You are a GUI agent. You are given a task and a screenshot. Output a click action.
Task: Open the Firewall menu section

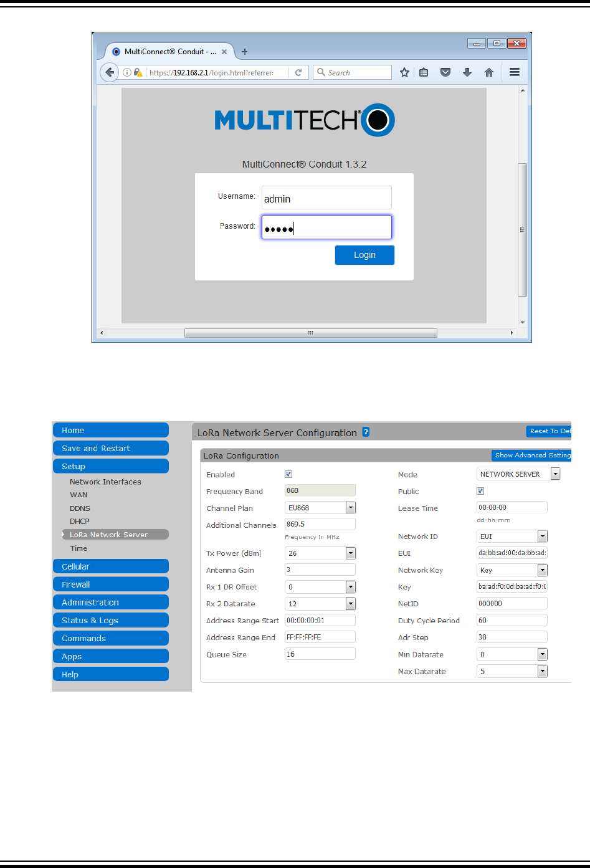point(110,584)
